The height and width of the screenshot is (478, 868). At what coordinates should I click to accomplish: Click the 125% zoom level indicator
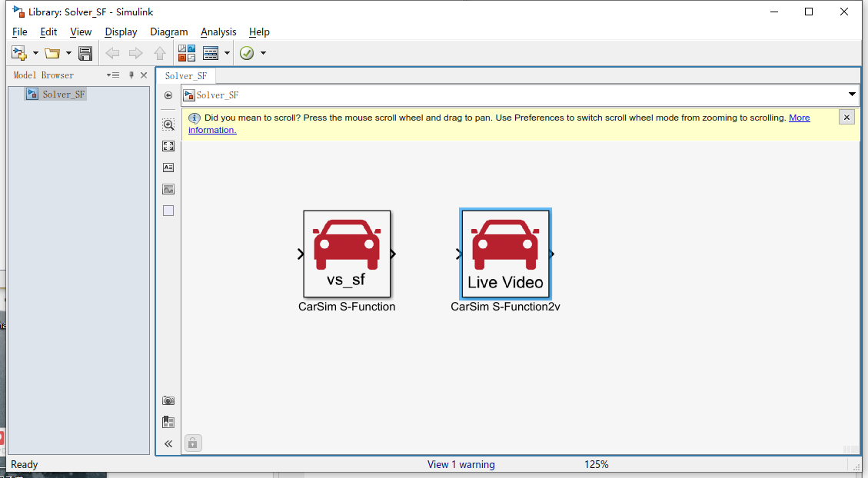[x=596, y=465]
